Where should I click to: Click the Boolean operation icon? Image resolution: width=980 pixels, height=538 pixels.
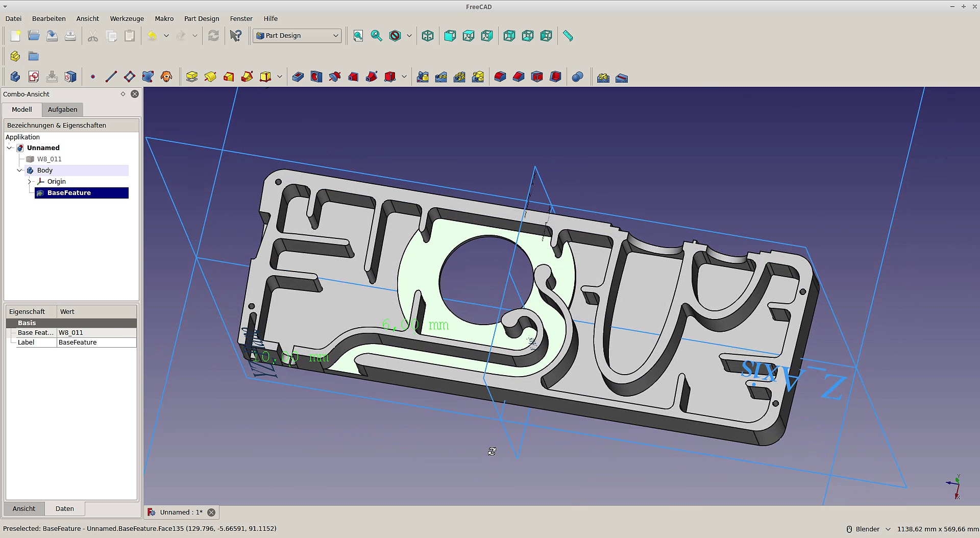(577, 77)
